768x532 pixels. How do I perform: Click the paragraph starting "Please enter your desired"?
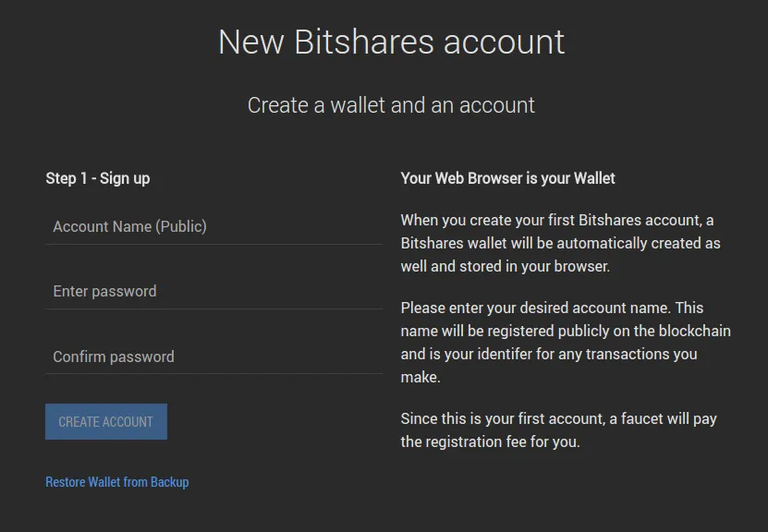pos(565,342)
